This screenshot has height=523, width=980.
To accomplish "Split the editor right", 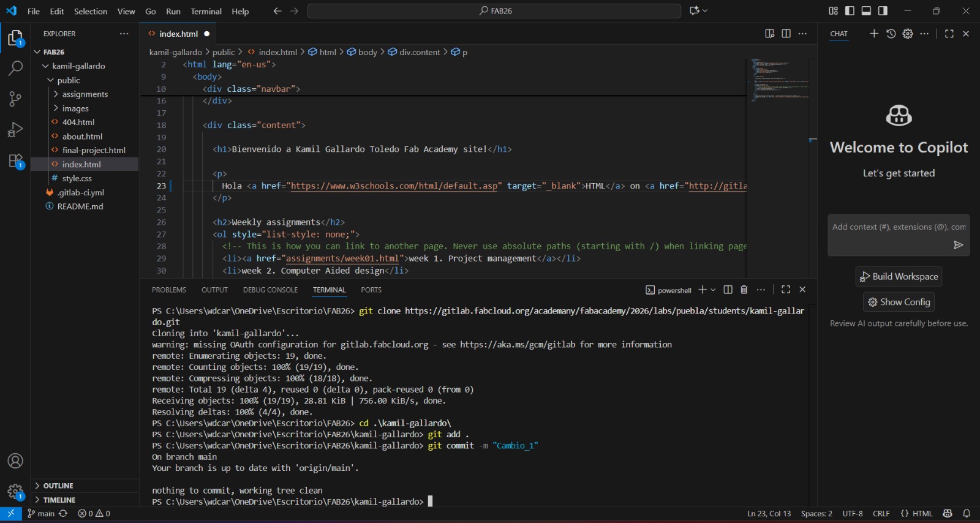I will (786, 34).
